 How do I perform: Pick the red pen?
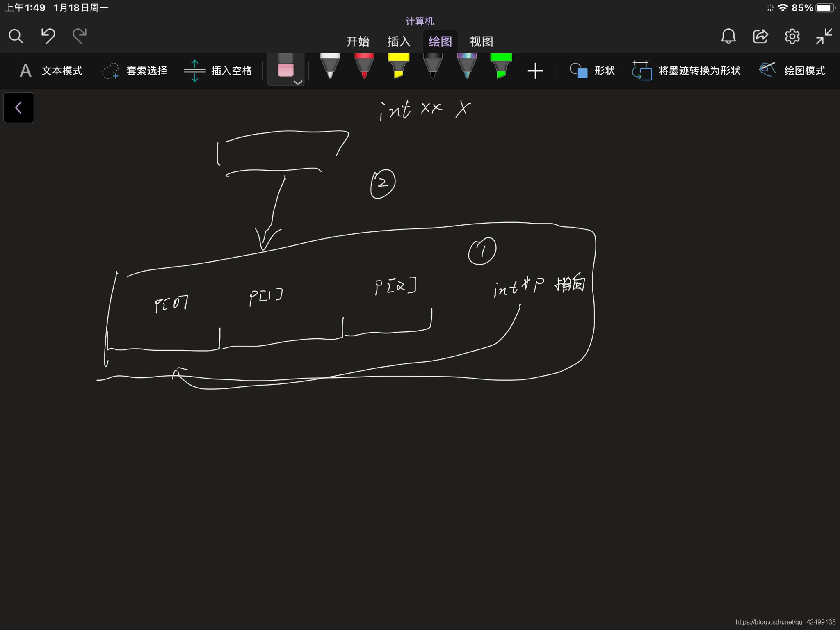point(364,66)
